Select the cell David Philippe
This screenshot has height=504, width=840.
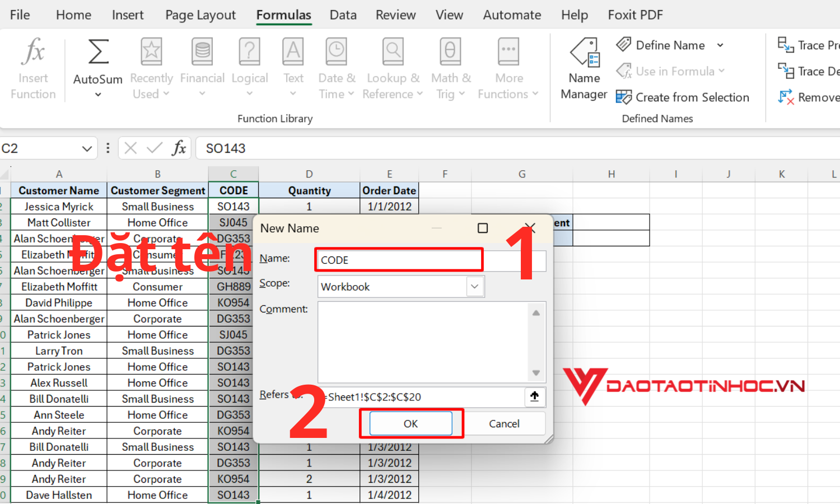59,303
